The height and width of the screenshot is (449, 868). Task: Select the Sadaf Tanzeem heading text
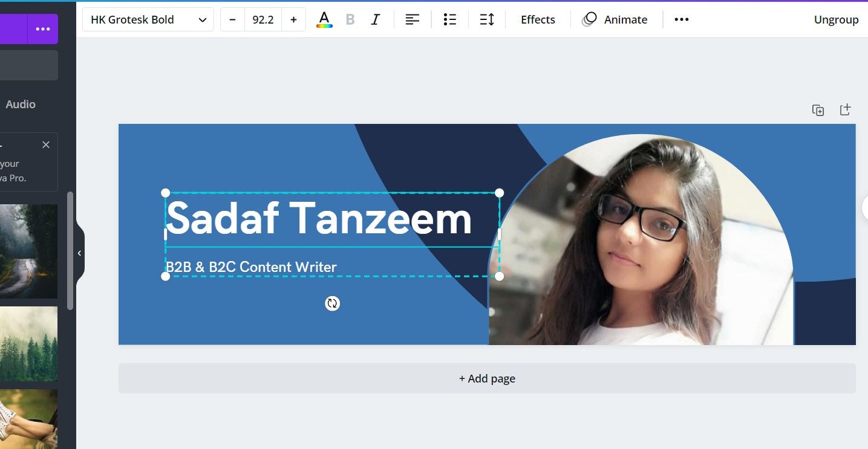[319, 219]
